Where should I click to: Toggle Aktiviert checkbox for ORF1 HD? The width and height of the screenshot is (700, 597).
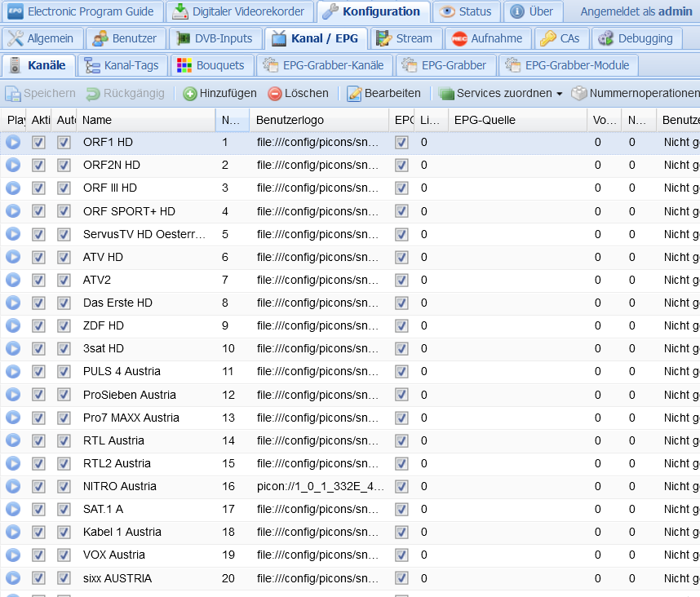pyautogui.click(x=39, y=143)
